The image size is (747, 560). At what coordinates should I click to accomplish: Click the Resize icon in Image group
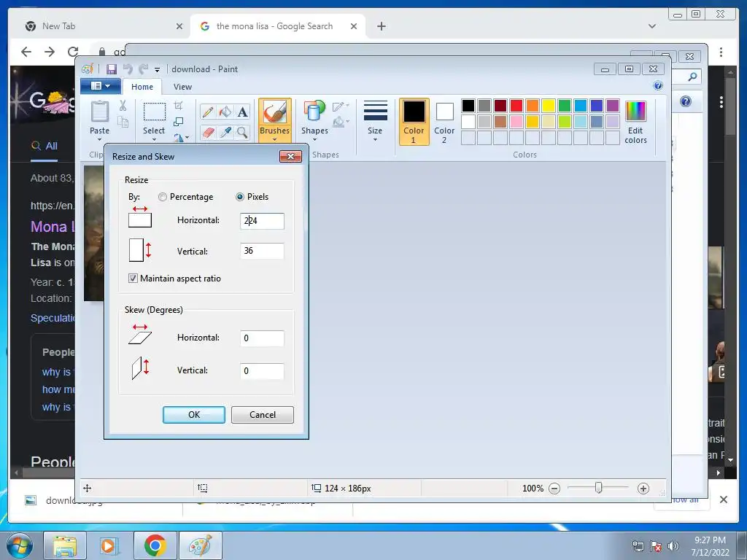point(178,122)
